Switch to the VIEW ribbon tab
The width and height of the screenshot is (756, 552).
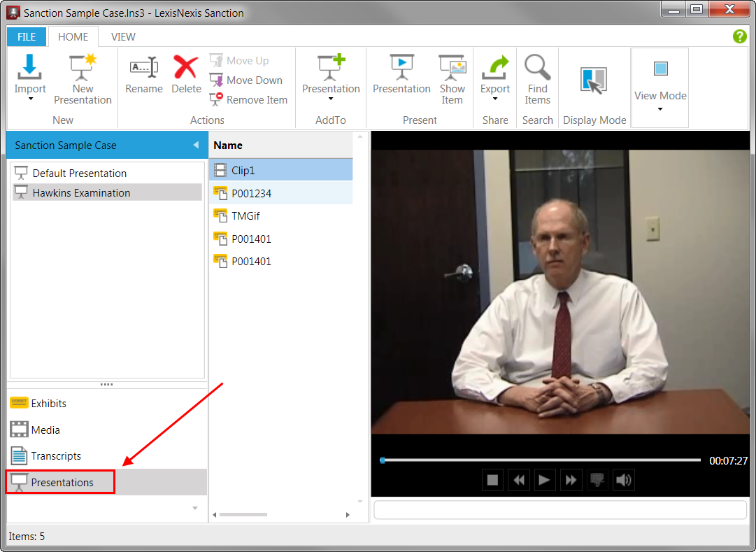(x=123, y=36)
